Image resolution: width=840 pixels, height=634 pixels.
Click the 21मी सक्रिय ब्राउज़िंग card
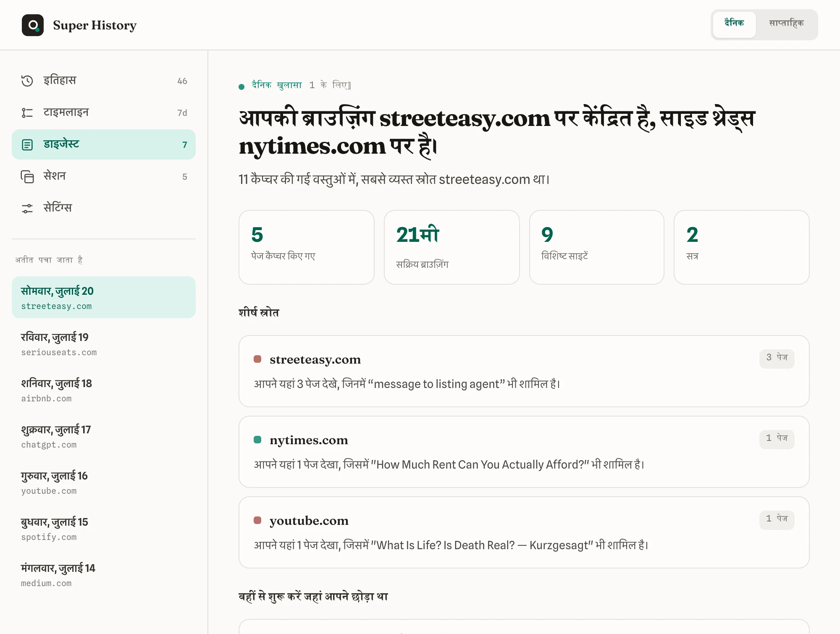click(x=451, y=247)
